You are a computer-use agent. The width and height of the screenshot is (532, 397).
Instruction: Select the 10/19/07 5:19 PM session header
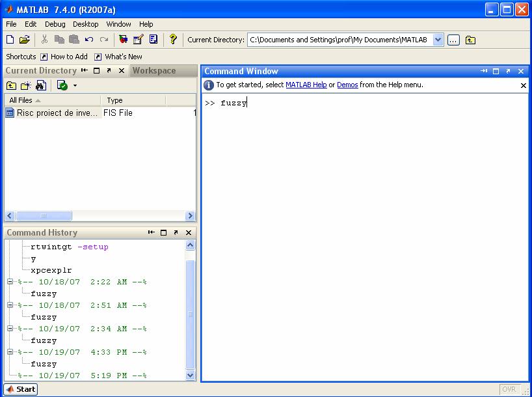pyautogui.click(x=83, y=376)
